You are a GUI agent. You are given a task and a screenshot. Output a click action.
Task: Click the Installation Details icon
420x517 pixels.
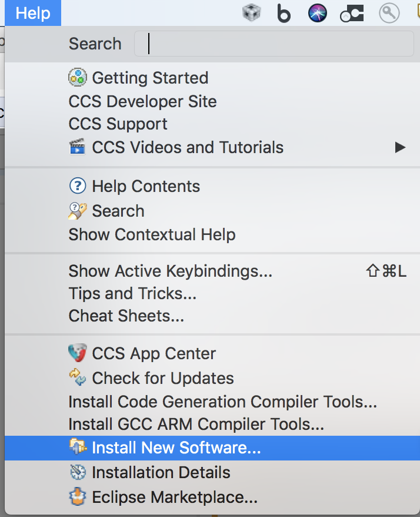[x=78, y=472]
